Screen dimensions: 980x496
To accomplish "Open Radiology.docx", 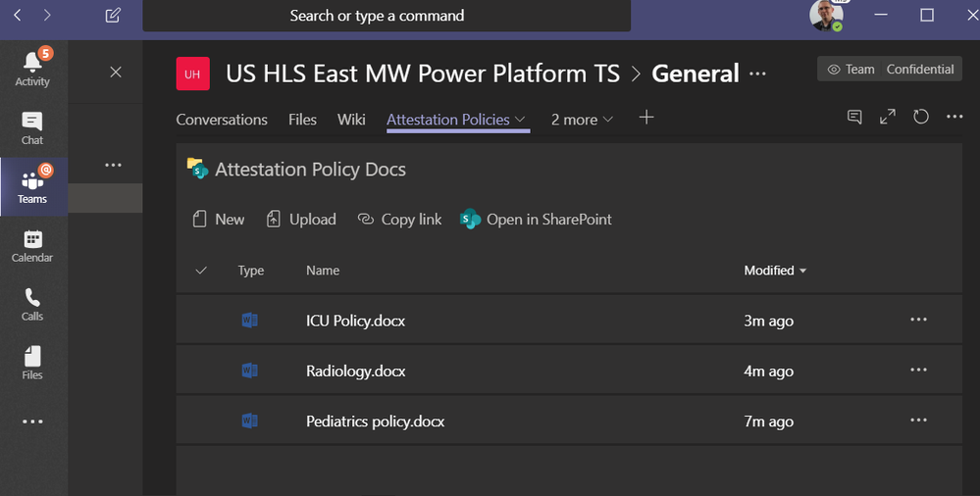I will [356, 371].
